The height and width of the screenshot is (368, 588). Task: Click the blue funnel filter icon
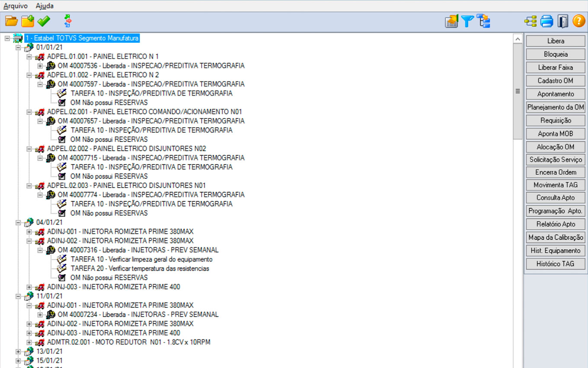tap(467, 21)
